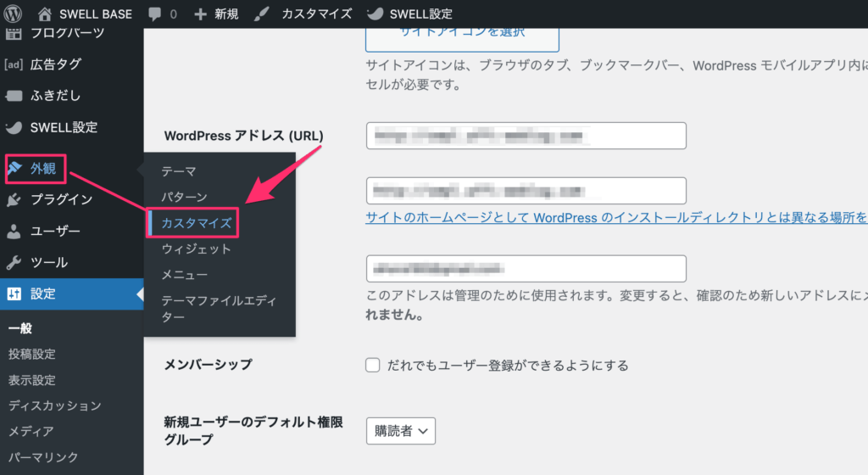Click the site address field above the install directory link

[x=526, y=191]
